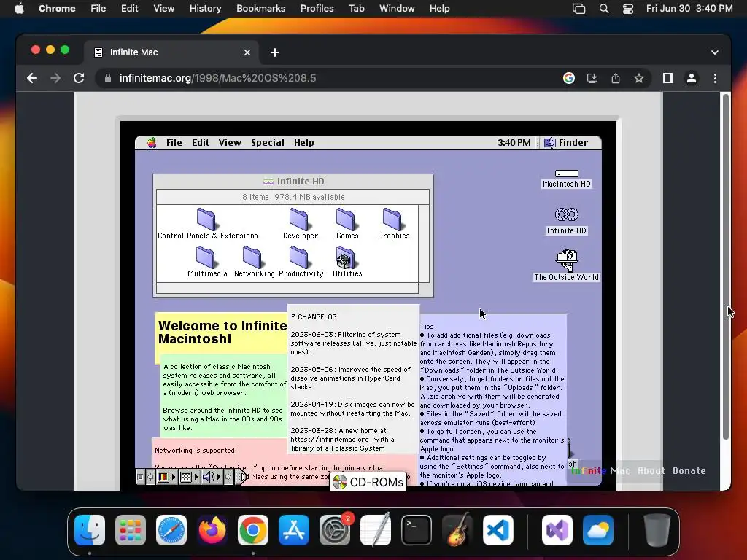Image resolution: width=747 pixels, height=560 pixels.
Task: Click the Control Strip close box
Action: (x=140, y=477)
